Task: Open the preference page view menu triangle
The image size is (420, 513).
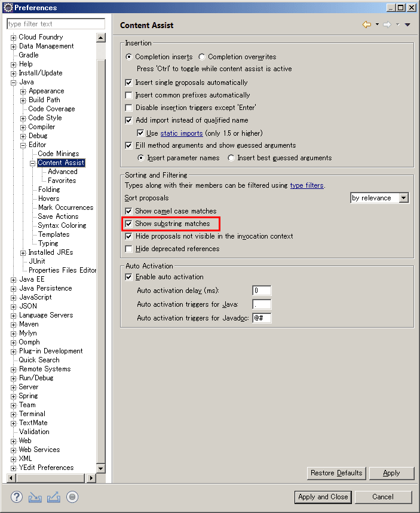Action: tap(407, 25)
